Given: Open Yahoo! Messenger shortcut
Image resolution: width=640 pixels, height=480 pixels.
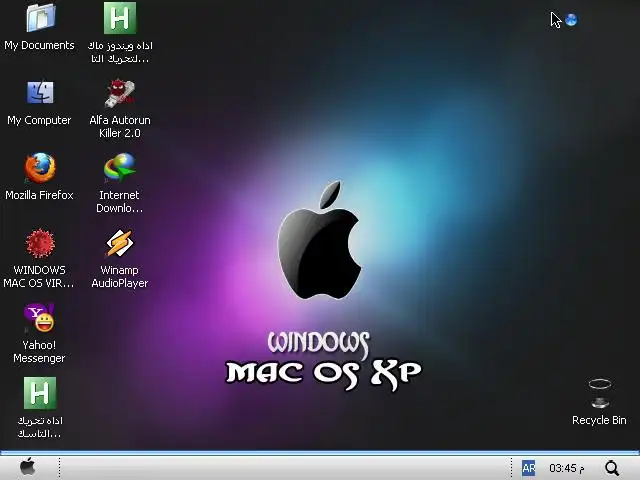Looking at the screenshot, I should coord(39,318).
